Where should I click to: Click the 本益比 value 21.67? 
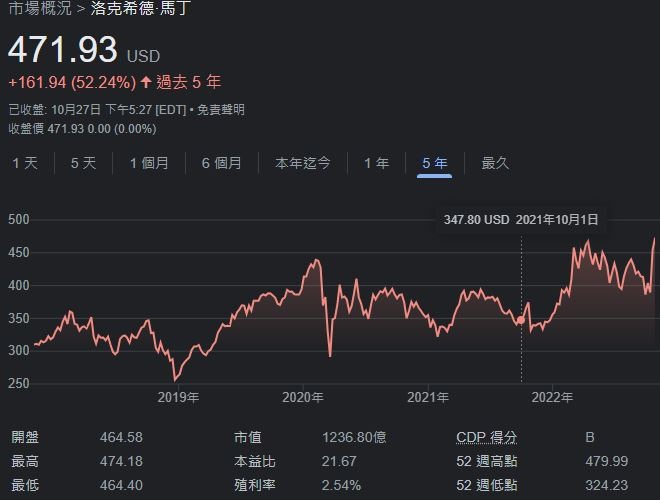tap(339, 462)
